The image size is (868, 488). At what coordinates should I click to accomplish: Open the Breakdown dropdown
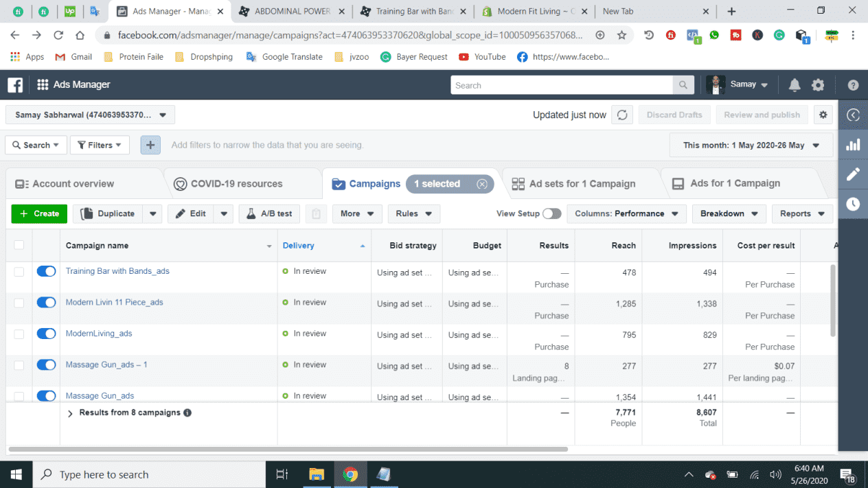(729, 213)
